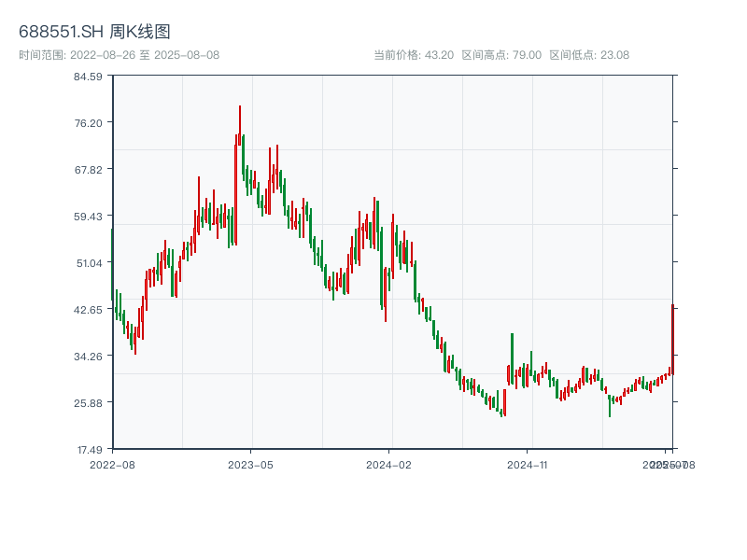Image resolution: width=747 pixels, height=560 pixels.
Task: Click x-axis label 2023-05
Action: pos(250,465)
